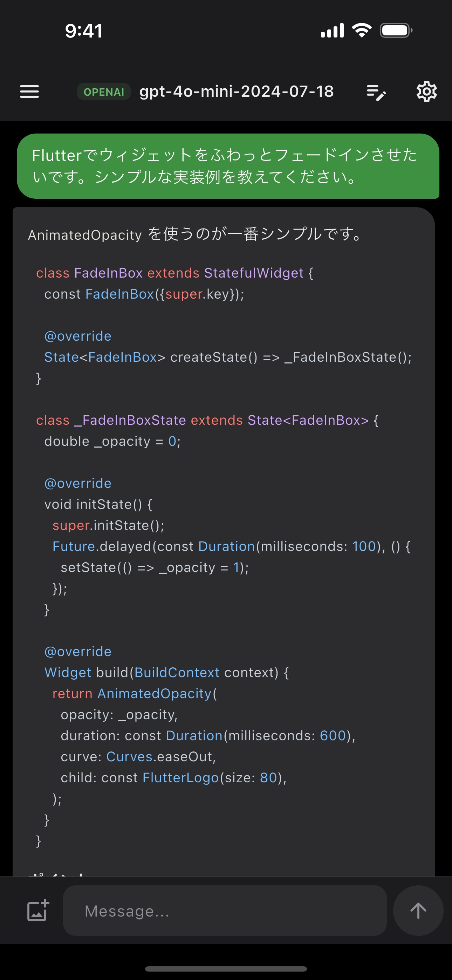Tap the Future.delayed code line
The image size is (452, 980).
click(231, 546)
